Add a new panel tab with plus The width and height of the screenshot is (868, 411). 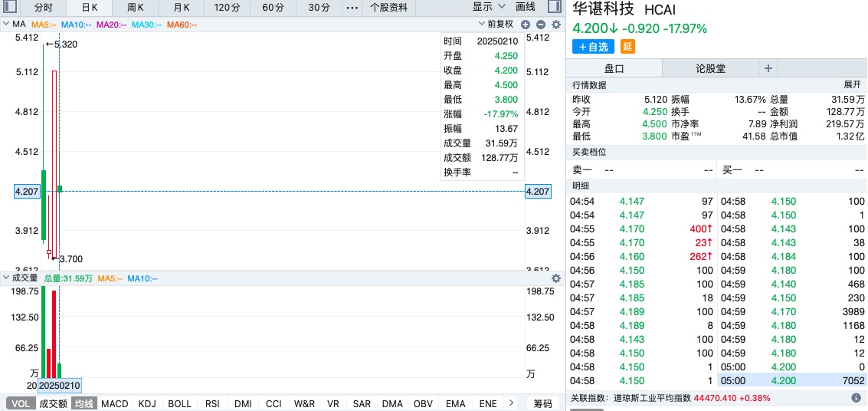point(768,68)
